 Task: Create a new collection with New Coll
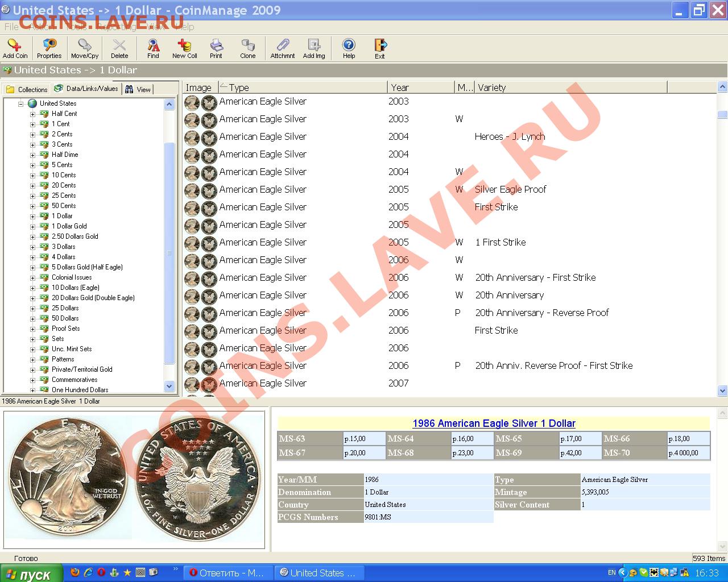click(184, 48)
